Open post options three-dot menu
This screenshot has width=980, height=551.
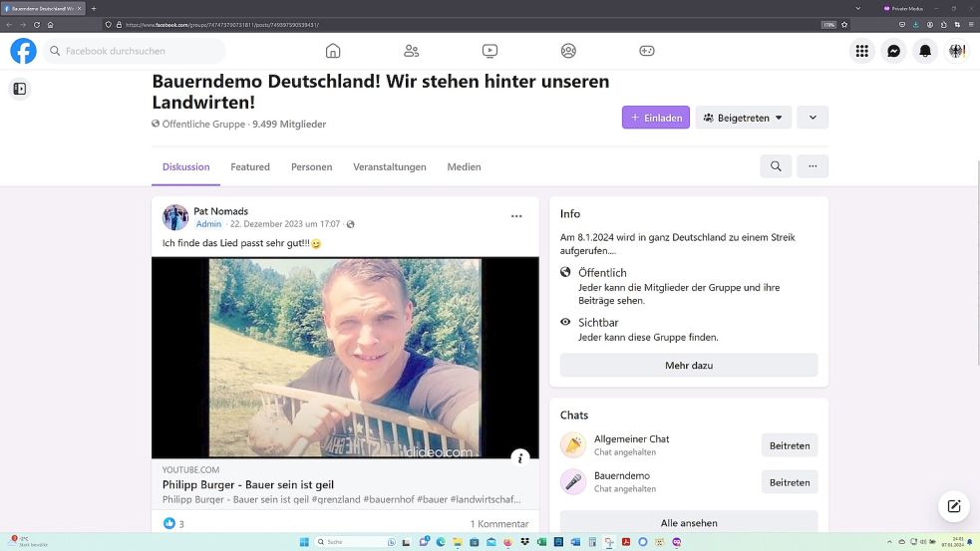pyautogui.click(x=516, y=216)
